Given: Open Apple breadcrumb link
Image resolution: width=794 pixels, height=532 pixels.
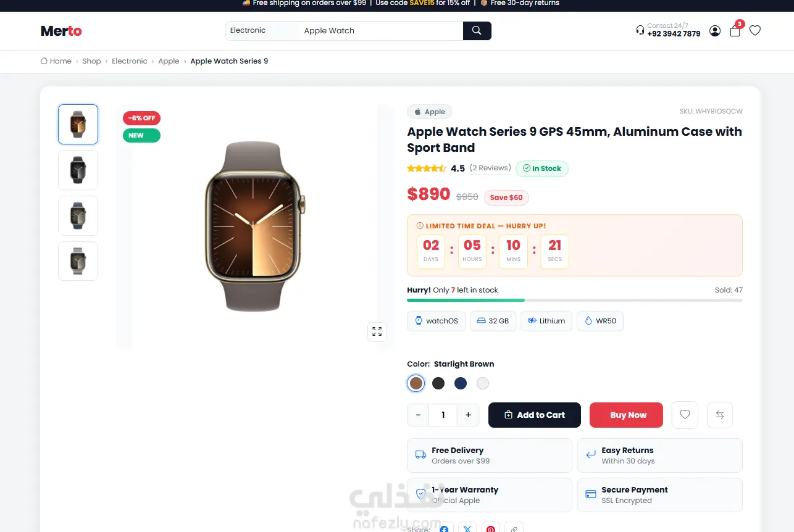Looking at the screenshot, I should pyautogui.click(x=169, y=61).
